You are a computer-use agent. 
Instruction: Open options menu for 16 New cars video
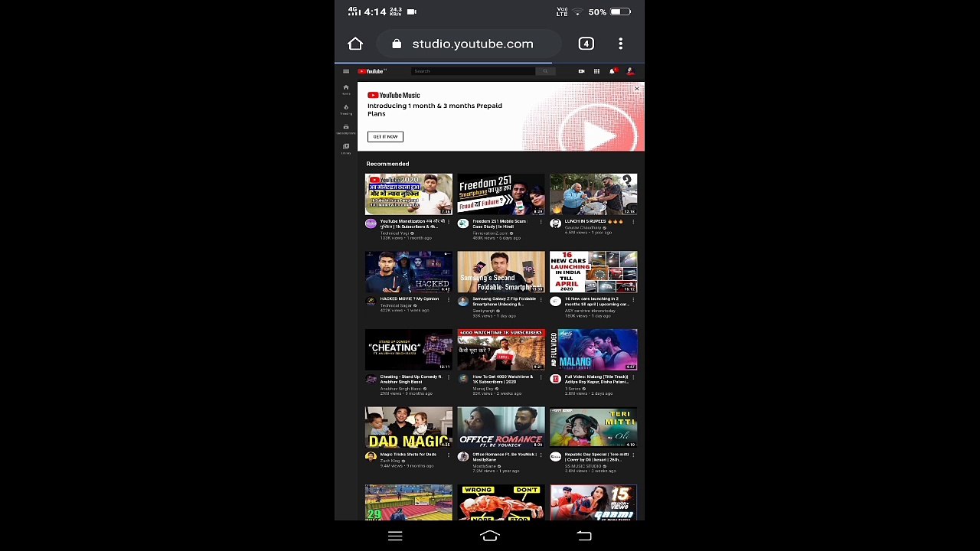click(x=633, y=299)
